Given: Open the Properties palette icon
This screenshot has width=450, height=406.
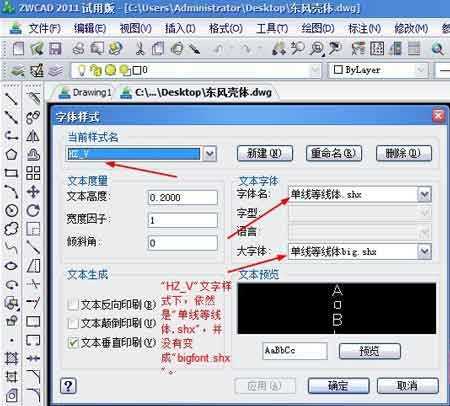Looking at the screenshot, I should coord(358,49).
